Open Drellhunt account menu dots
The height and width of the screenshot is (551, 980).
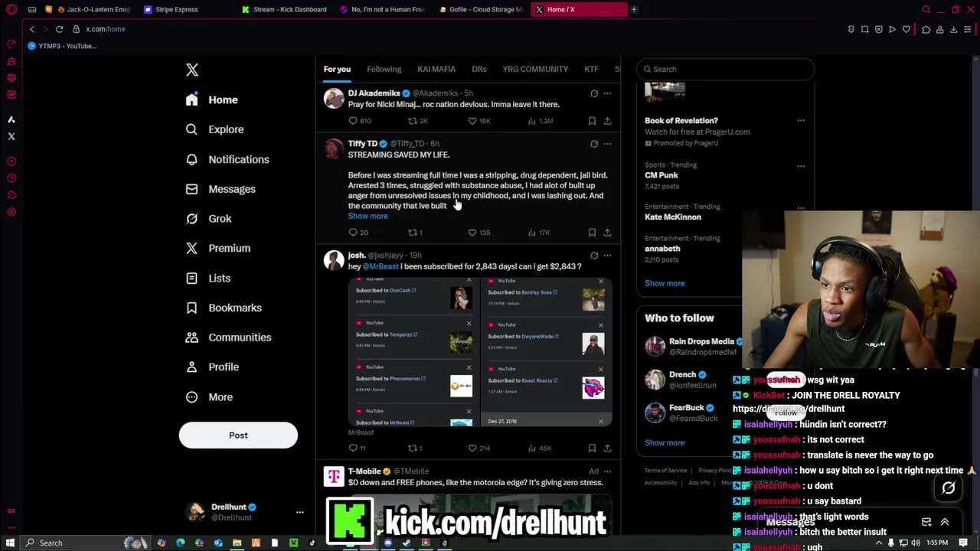point(300,512)
